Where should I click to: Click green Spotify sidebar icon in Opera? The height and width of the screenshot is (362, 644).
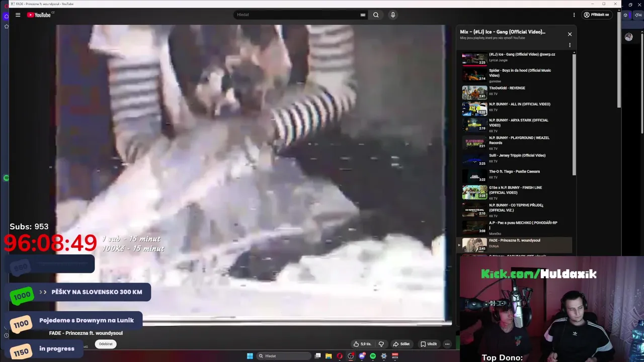pos(6,178)
